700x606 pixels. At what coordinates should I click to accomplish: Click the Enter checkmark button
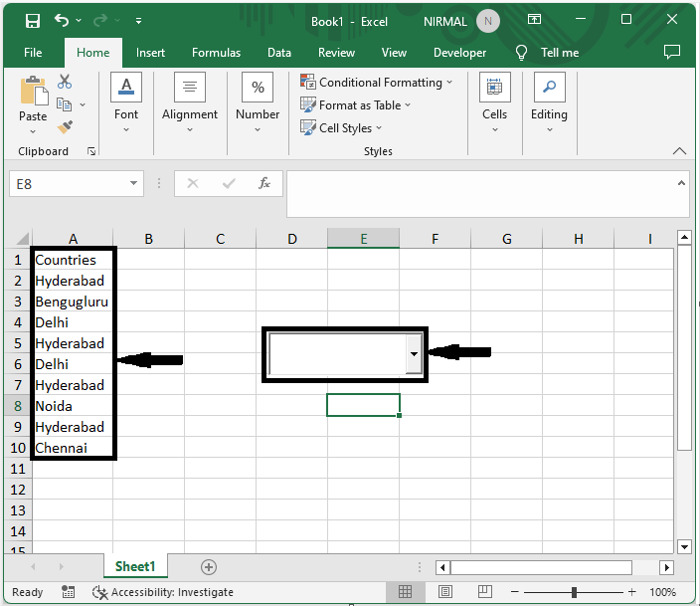(x=229, y=183)
